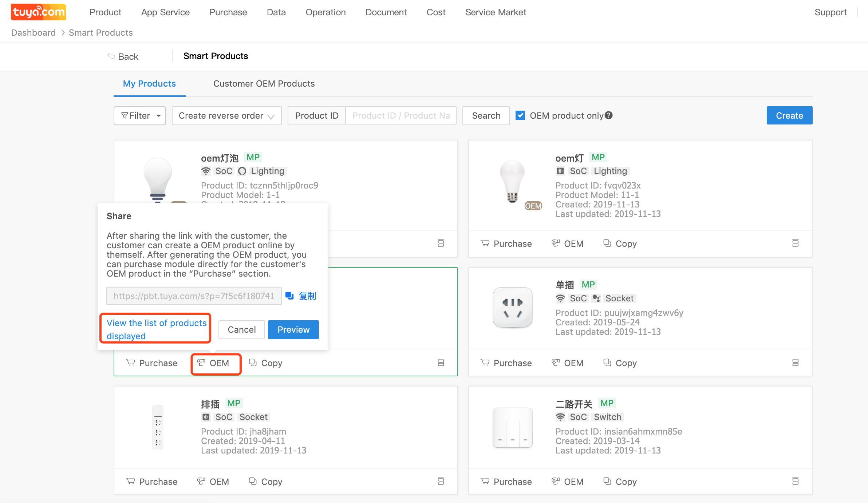Click the Cancel button in Share popup
This screenshot has height=503, width=868.
[241, 330]
